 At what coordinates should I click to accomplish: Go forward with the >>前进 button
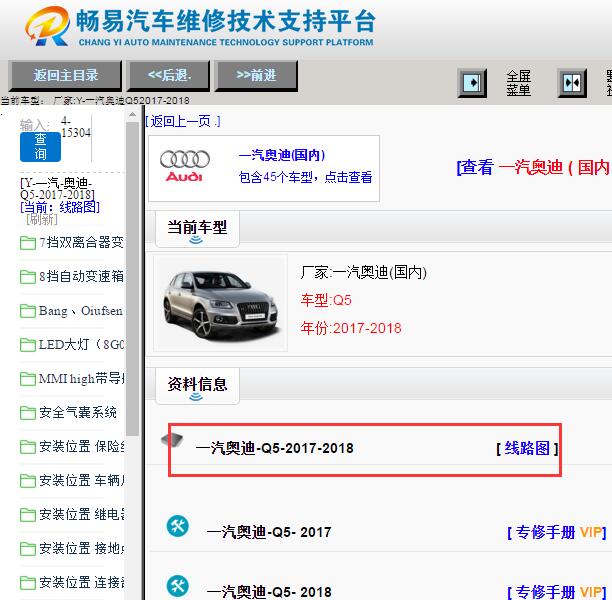coord(256,75)
